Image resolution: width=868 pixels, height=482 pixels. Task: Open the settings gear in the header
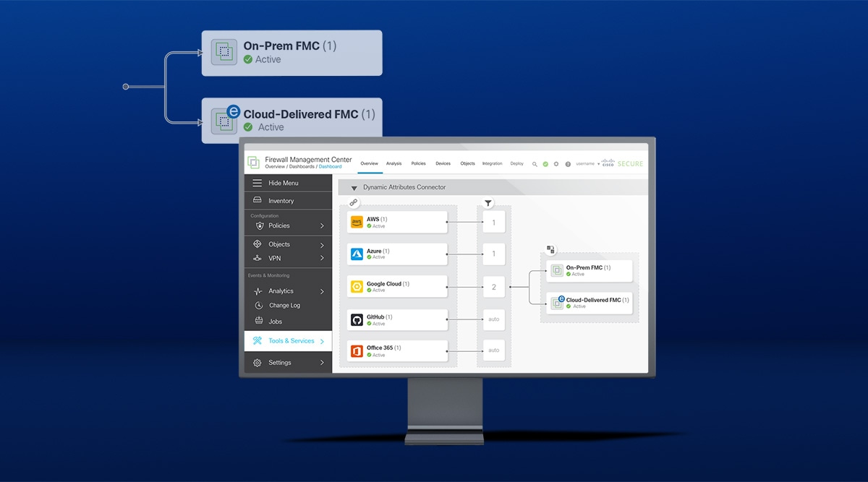[x=556, y=164]
